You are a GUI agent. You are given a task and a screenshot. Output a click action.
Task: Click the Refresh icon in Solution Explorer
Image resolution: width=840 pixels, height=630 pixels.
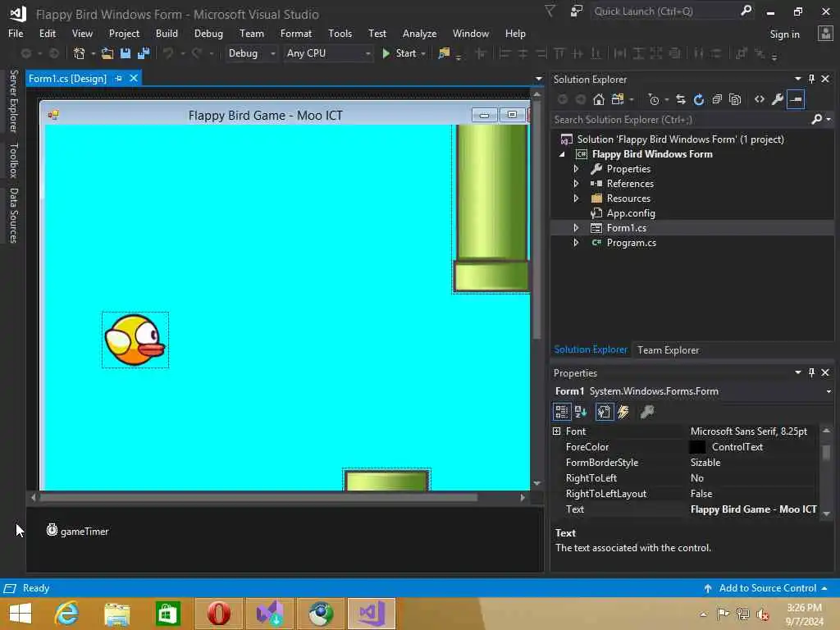coord(699,99)
